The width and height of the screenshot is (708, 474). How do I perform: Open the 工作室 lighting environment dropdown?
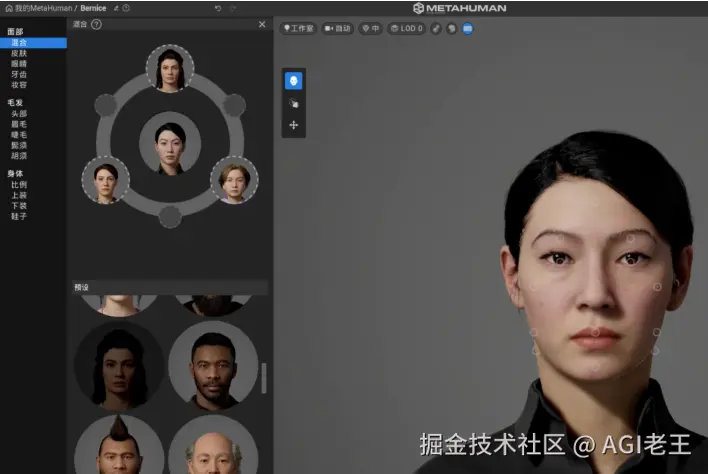[298, 28]
